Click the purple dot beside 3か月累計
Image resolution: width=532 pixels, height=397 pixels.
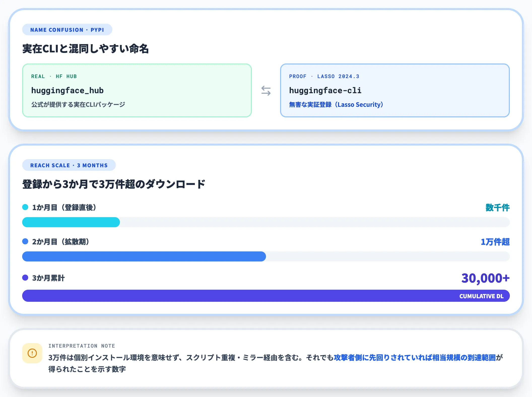(25, 278)
